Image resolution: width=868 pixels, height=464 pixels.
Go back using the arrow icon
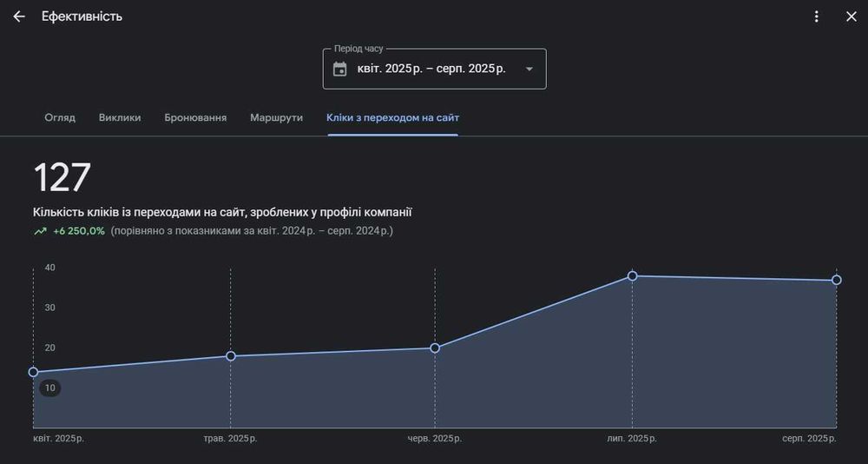point(19,17)
